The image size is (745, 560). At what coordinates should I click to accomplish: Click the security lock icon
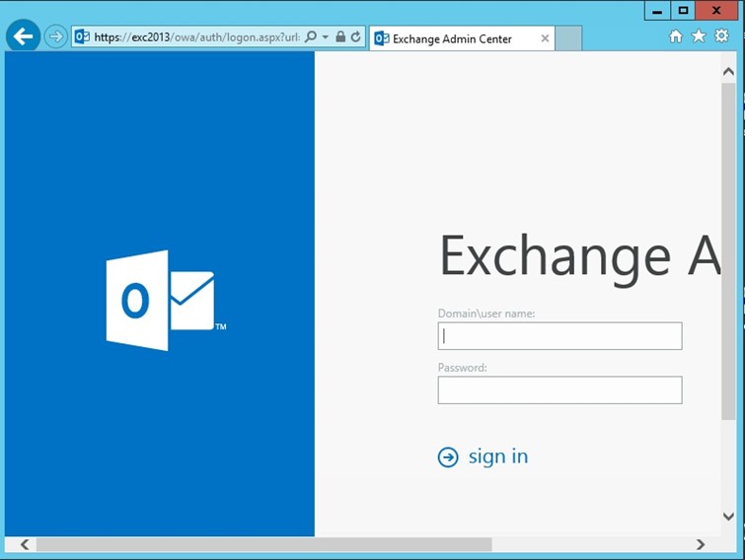pos(340,36)
